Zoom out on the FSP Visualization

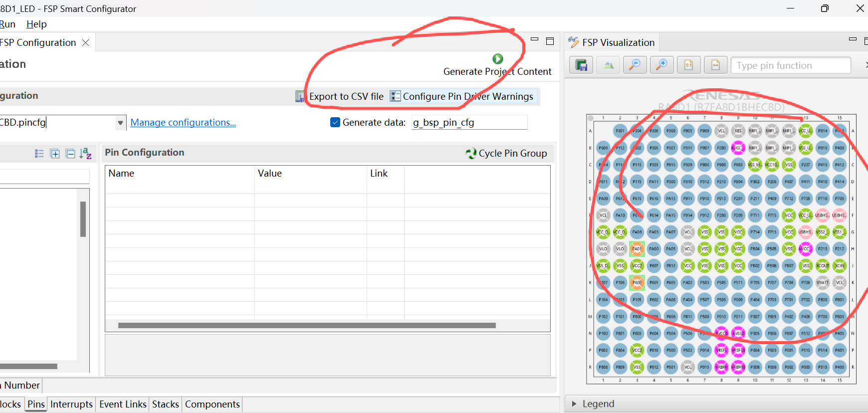(635, 65)
